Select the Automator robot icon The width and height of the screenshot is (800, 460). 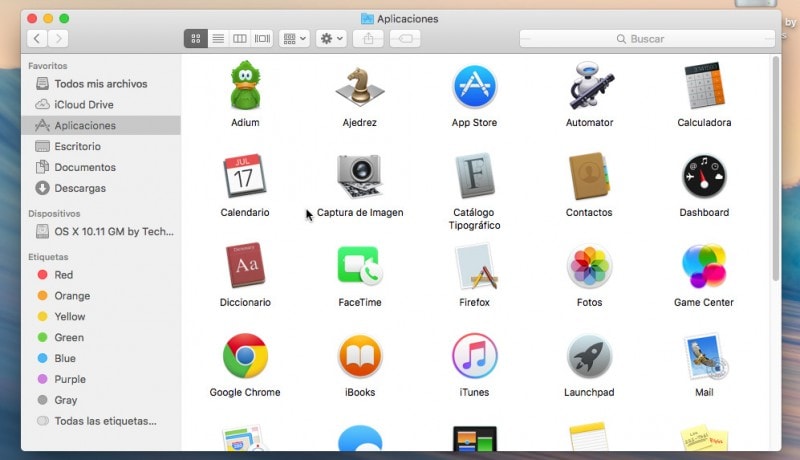pyautogui.click(x=590, y=86)
